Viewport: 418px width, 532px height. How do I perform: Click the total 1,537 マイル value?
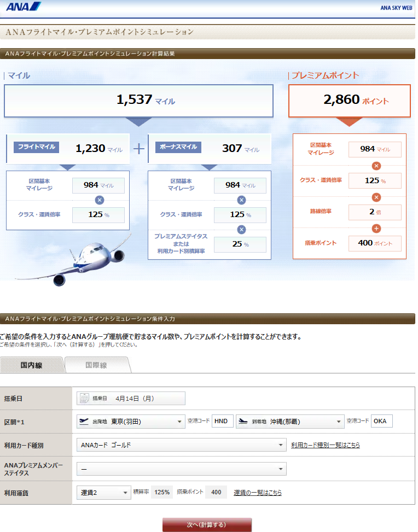click(146, 100)
